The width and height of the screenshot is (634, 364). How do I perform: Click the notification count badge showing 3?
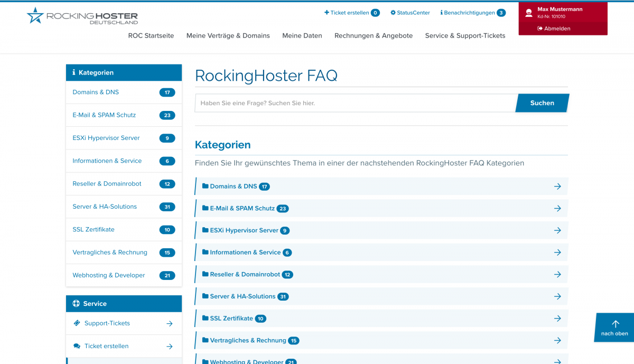tap(501, 13)
